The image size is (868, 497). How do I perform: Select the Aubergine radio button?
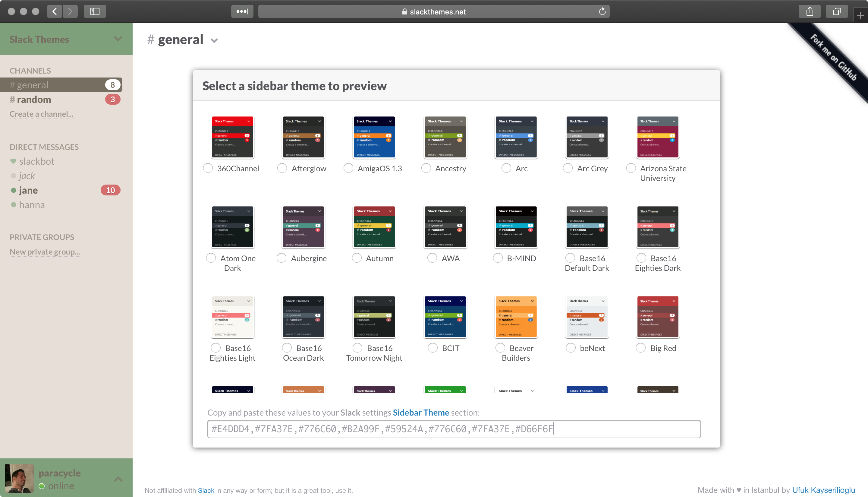tap(281, 258)
